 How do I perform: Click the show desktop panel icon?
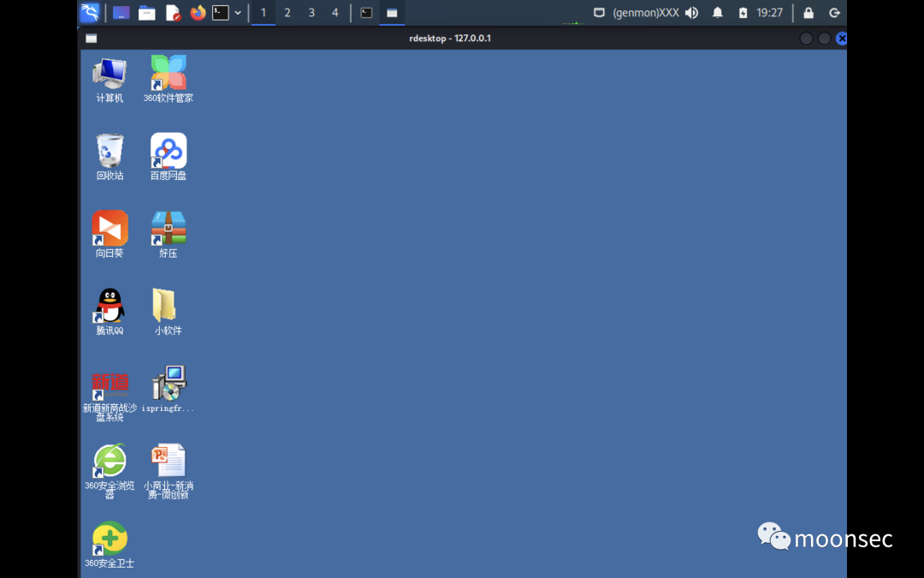[121, 12]
